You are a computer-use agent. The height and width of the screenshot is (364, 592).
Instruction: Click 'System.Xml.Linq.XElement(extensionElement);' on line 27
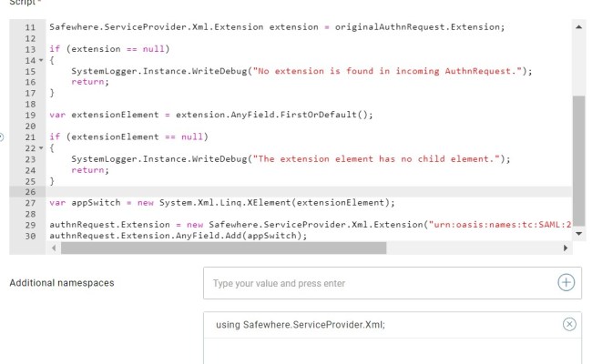point(277,203)
